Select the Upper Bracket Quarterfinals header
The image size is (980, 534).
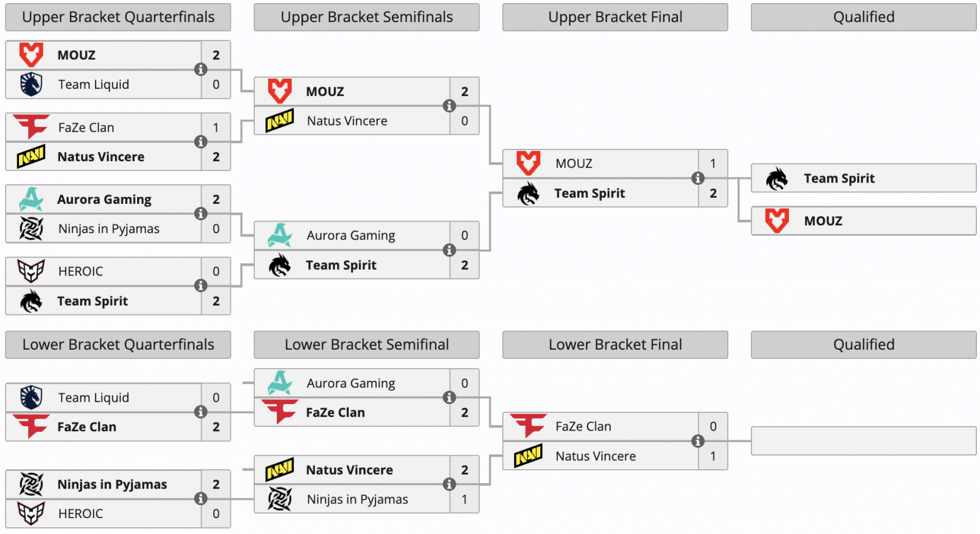tap(118, 17)
